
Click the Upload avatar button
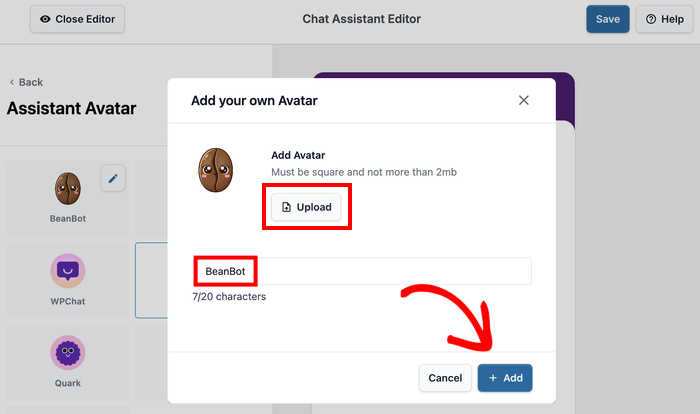click(x=306, y=207)
